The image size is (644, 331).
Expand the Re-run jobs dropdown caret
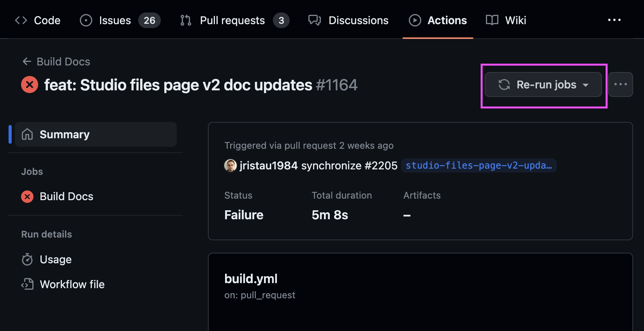point(586,85)
